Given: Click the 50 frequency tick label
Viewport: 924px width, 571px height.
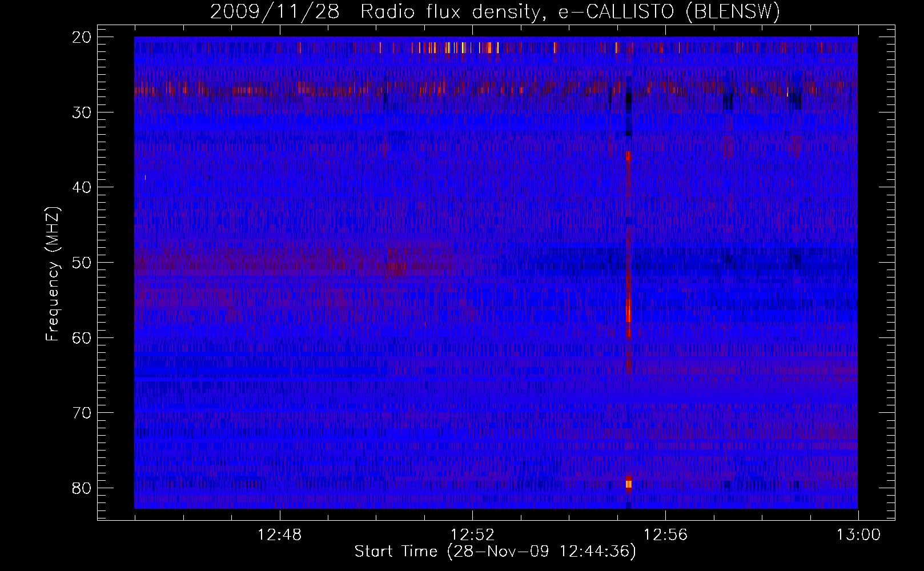Looking at the screenshot, I should 82,263.
